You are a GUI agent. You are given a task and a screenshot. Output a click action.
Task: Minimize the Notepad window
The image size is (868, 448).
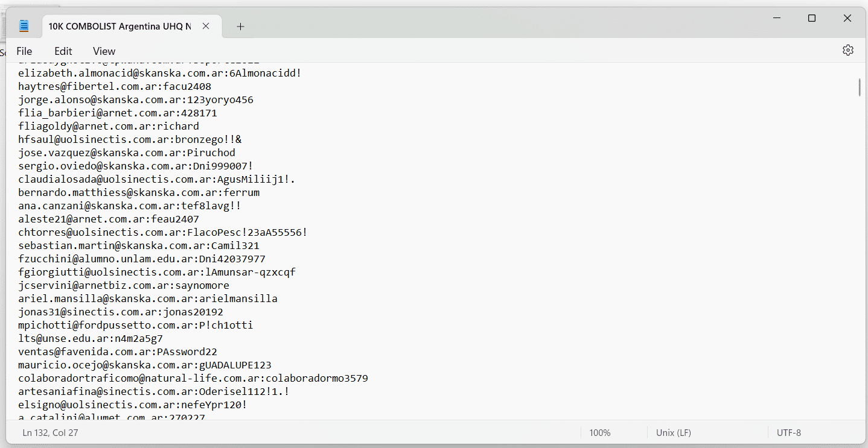point(777,18)
